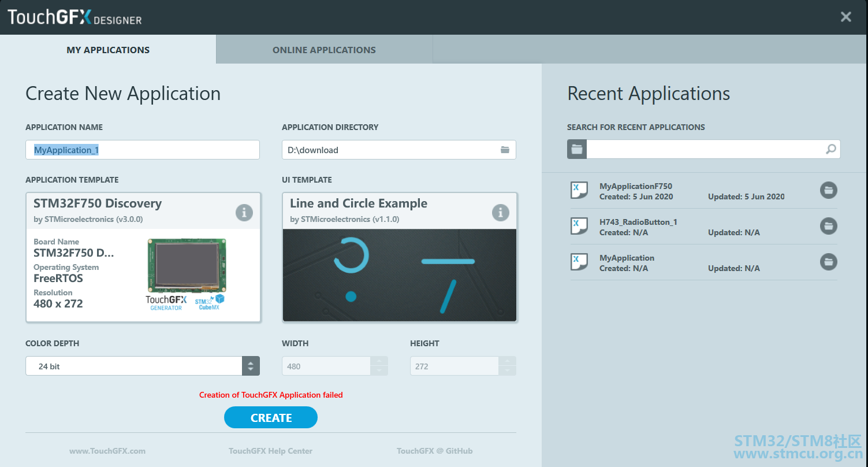Select the Line and Circle Example preview
Screen dimensions: 868x467
coord(400,275)
